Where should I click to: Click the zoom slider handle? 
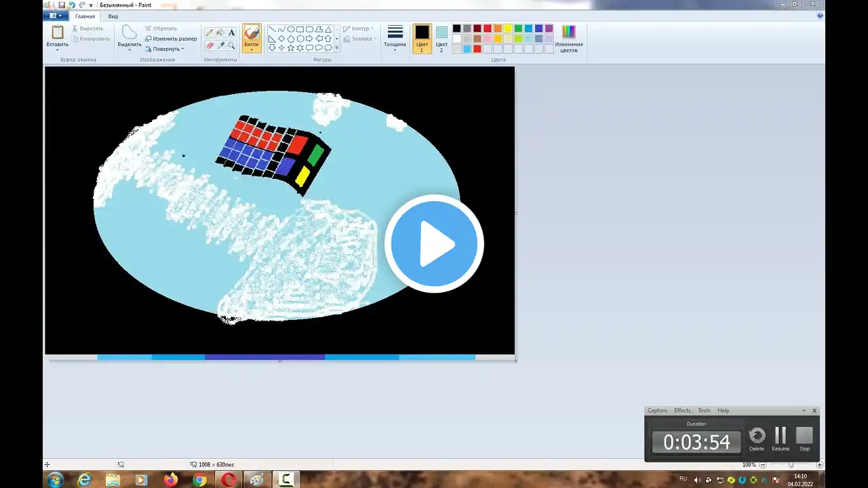tap(791, 465)
